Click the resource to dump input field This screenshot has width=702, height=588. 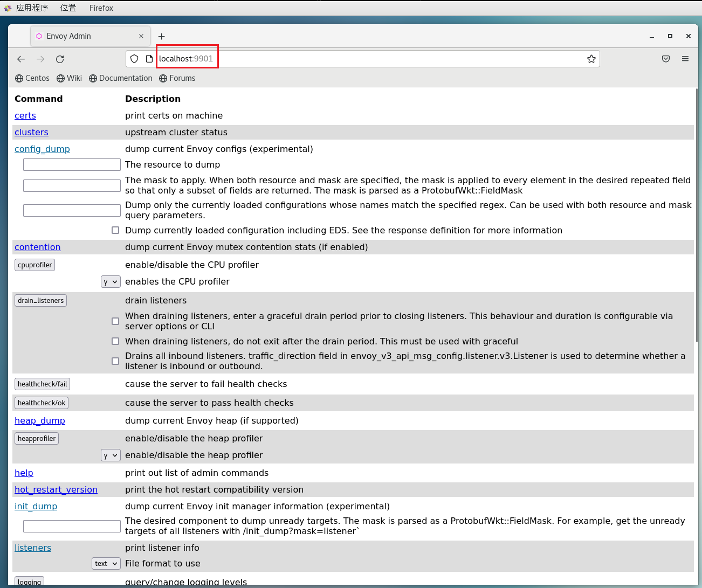click(72, 164)
